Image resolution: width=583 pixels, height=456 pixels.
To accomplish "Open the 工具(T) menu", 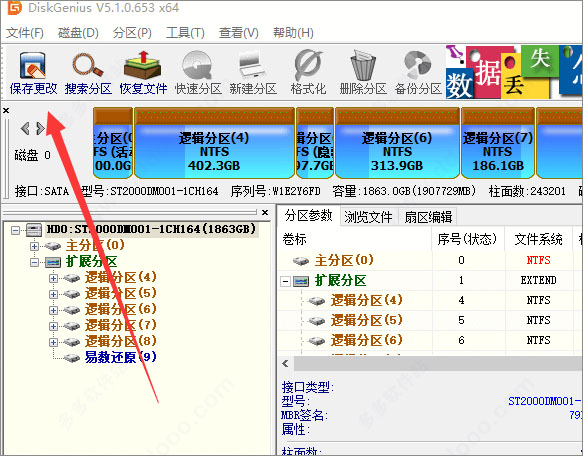I will (185, 33).
